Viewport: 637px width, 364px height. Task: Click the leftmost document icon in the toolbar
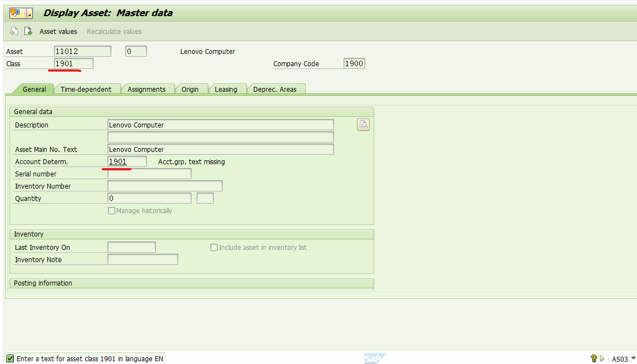(13, 31)
